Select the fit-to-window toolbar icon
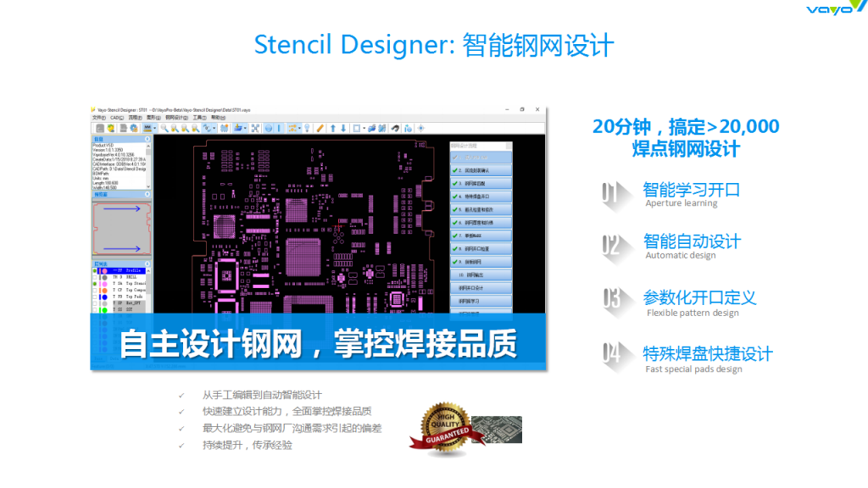 (x=255, y=129)
